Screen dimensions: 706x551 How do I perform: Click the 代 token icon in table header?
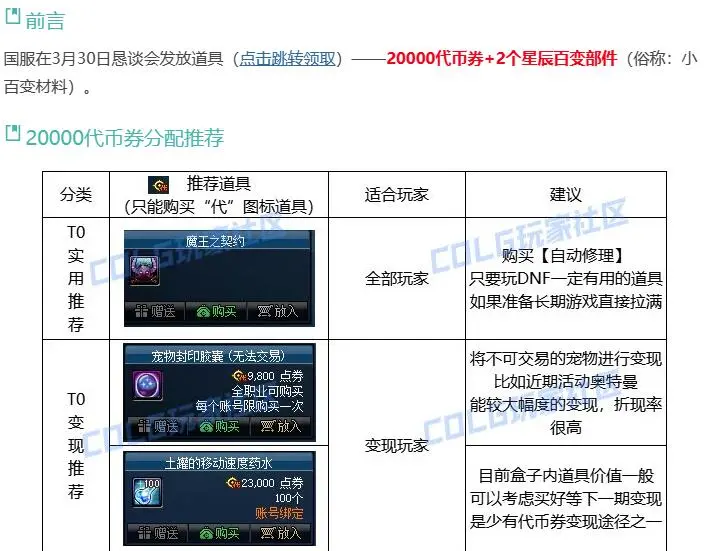[x=158, y=185]
